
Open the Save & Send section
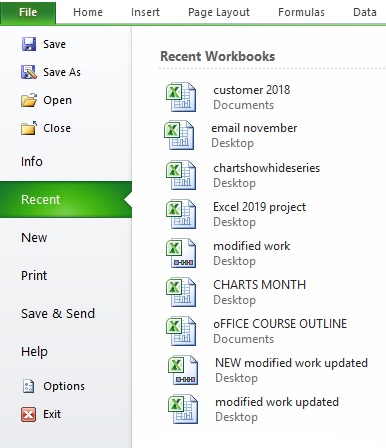point(58,314)
